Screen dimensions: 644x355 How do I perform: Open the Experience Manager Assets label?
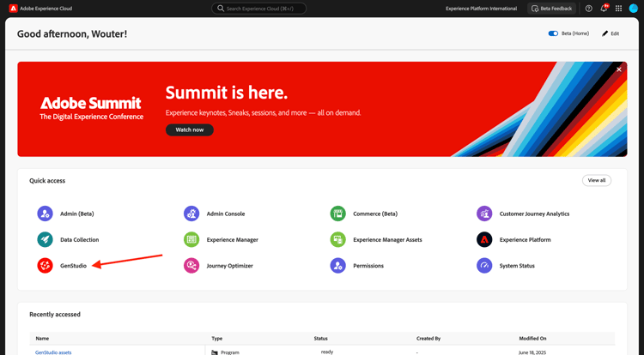point(387,239)
